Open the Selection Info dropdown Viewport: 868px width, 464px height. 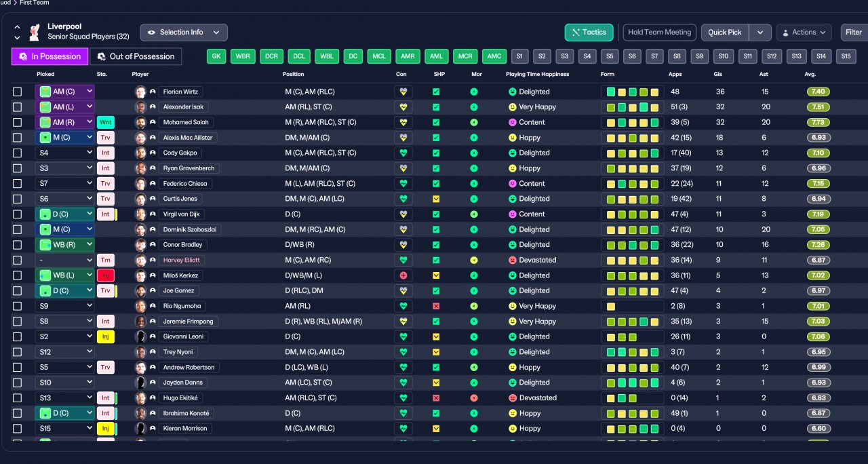point(184,33)
